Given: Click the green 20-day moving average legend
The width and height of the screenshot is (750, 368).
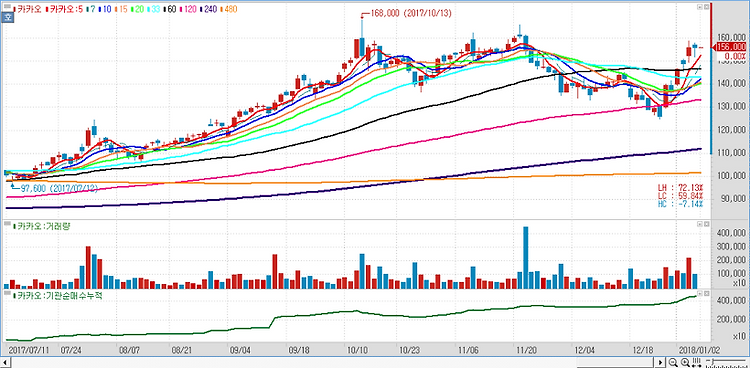Looking at the screenshot, I should pos(138,9).
